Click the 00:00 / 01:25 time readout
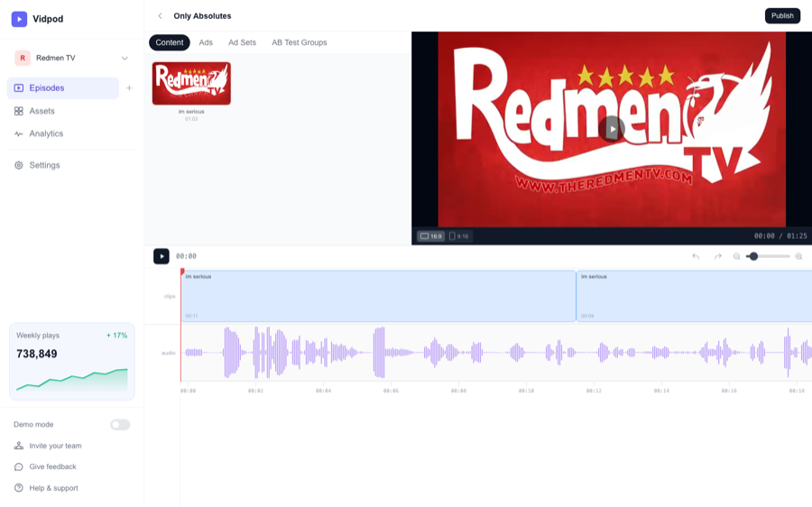The width and height of the screenshot is (812, 507). [x=780, y=236]
